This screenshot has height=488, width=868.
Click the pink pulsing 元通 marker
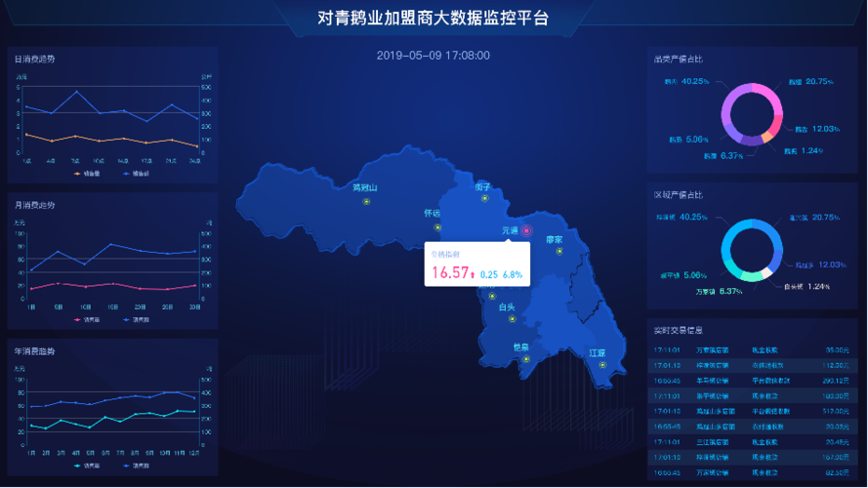coord(526,230)
